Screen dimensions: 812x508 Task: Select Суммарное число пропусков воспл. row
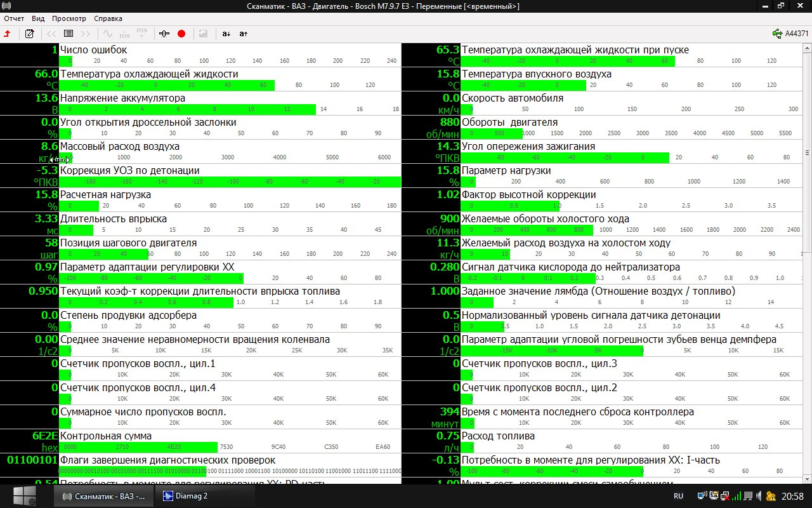click(x=200, y=417)
